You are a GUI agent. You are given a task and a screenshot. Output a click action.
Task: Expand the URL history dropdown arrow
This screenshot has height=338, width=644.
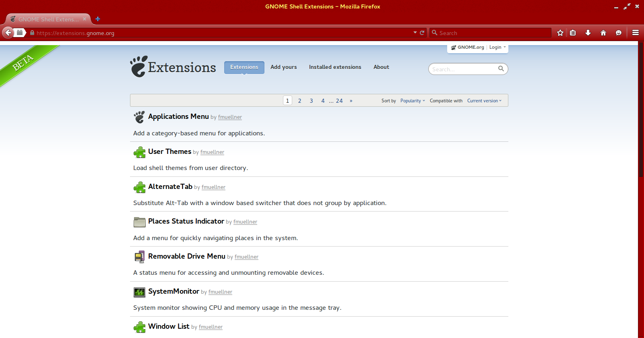415,33
